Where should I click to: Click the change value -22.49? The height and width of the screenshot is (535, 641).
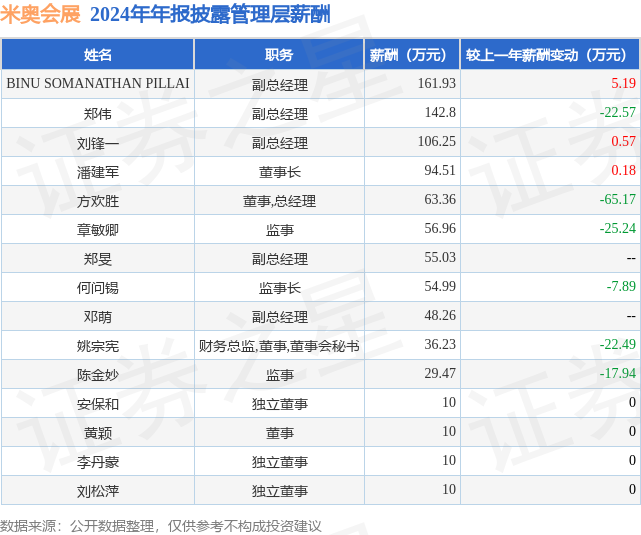pos(617,344)
